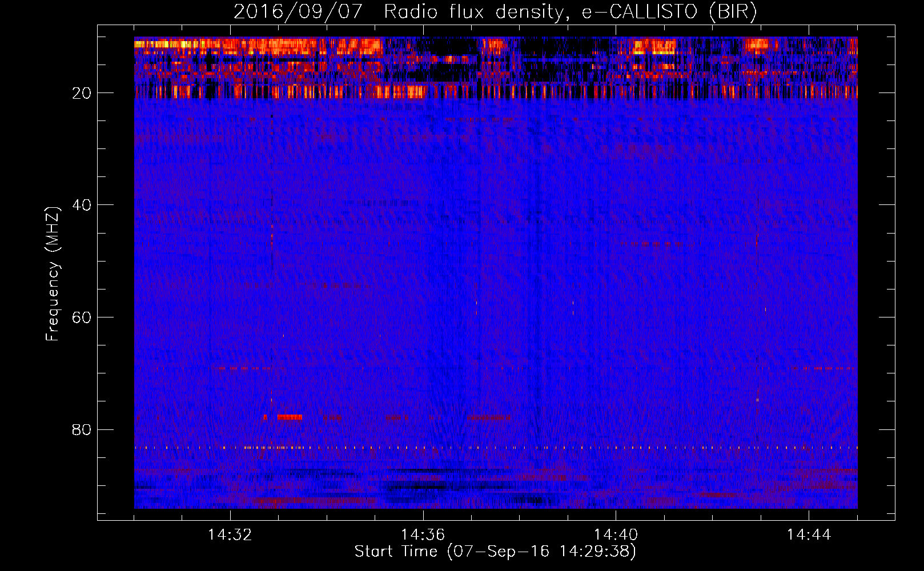Select the 14:40 time tick label

click(616, 535)
